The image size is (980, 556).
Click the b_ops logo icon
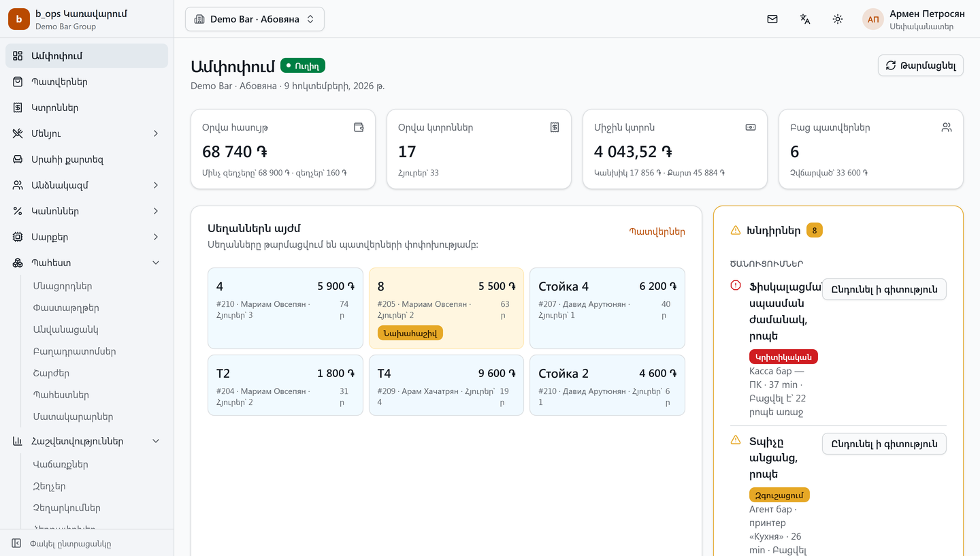point(19,19)
